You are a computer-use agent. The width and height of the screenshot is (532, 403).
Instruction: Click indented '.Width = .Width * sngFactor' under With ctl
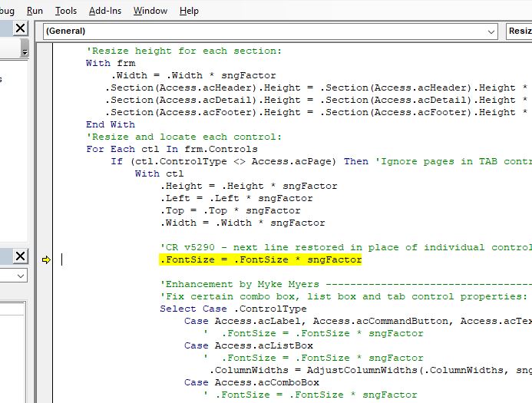tap(243, 223)
